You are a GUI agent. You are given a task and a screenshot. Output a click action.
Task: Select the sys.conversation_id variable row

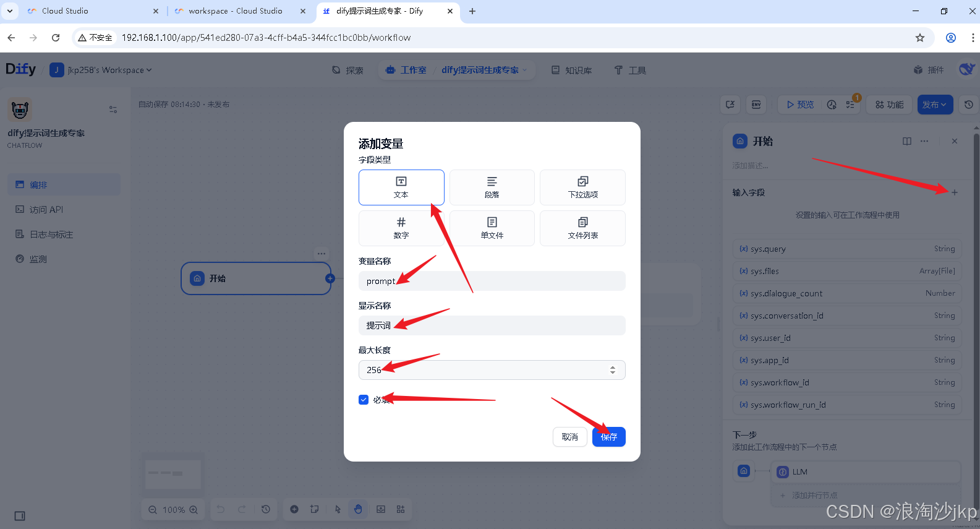847,316
